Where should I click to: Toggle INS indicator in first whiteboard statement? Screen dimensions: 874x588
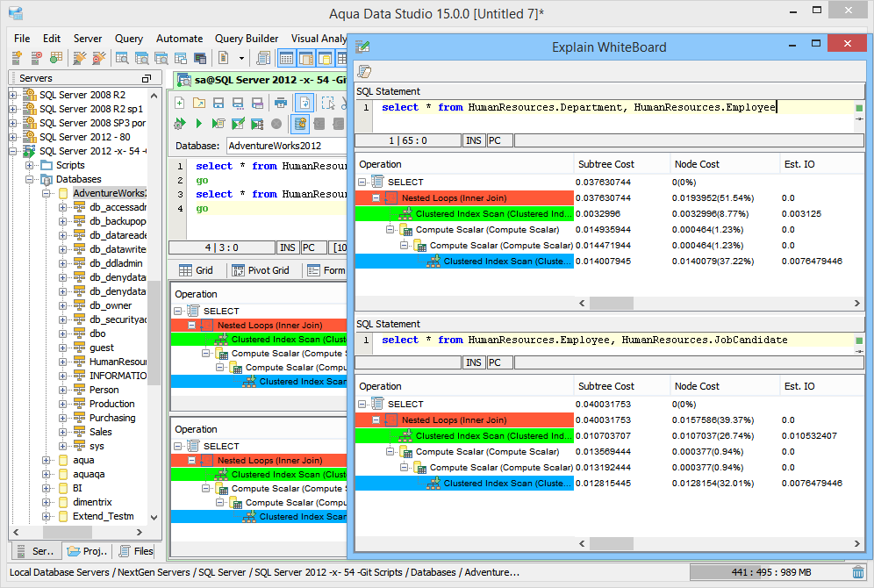[473, 140]
